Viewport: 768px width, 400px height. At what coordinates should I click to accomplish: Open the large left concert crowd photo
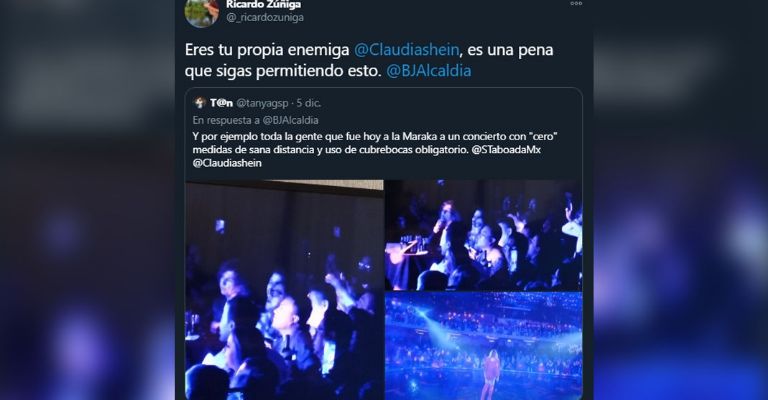point(284,289)
